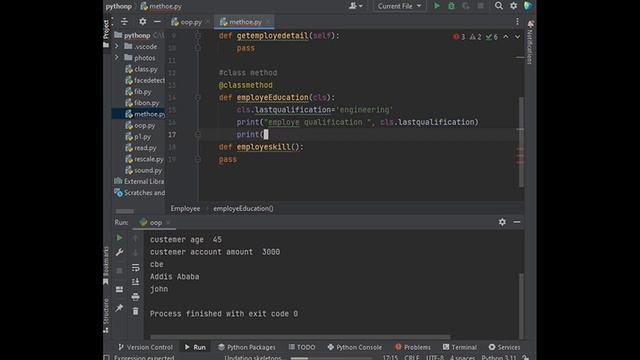640x360 pixels.
Task: Open class.py in project tree
Action: [141, 69]
